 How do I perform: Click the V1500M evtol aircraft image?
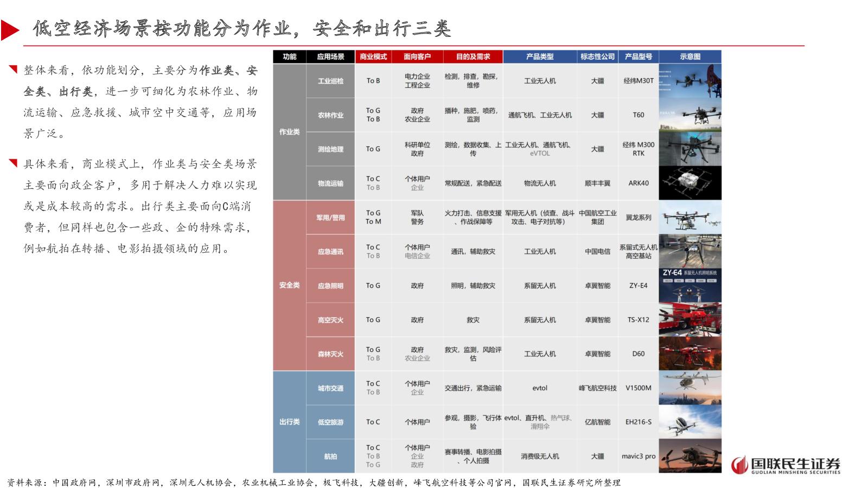click(690, 388)
